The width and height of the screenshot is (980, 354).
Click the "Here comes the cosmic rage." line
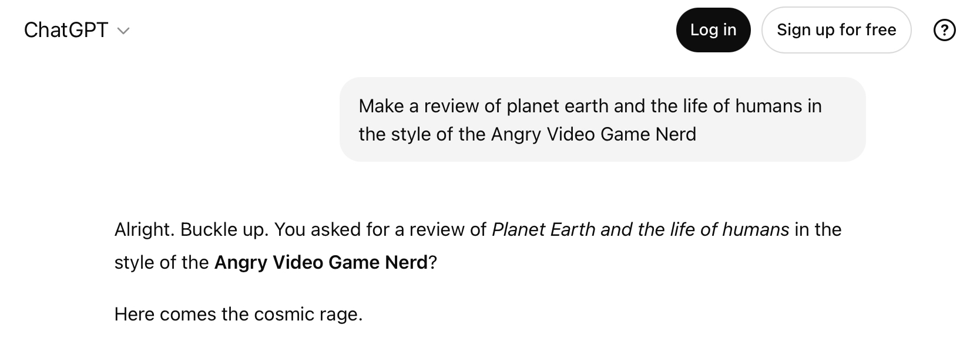pos(239,314)
